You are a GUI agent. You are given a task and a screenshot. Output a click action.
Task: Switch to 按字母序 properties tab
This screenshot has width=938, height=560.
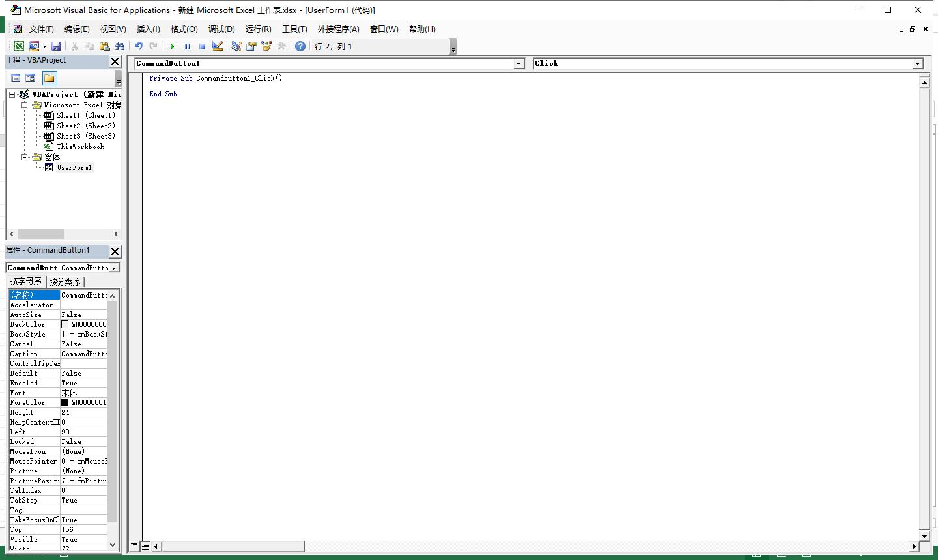tap(26, 281)
